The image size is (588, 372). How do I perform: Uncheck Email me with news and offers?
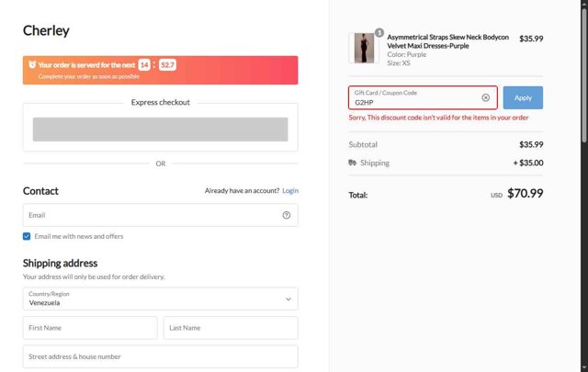coord(27,236)
